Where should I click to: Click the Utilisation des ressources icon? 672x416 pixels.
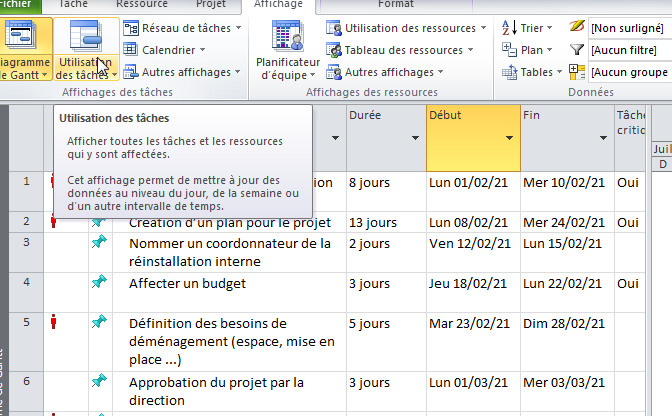tap(334, 28)
